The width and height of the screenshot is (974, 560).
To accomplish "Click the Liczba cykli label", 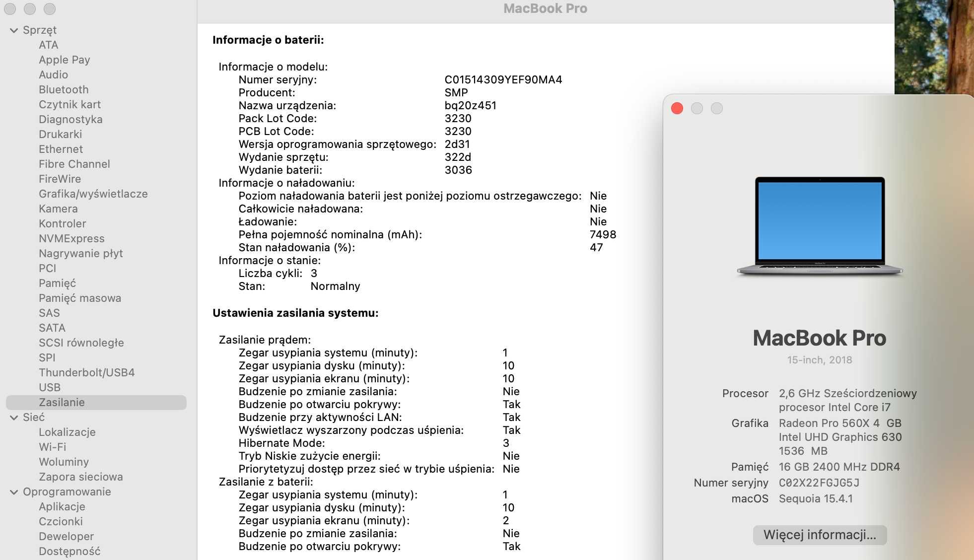I will pyautogui.click(x=271, y=273).
